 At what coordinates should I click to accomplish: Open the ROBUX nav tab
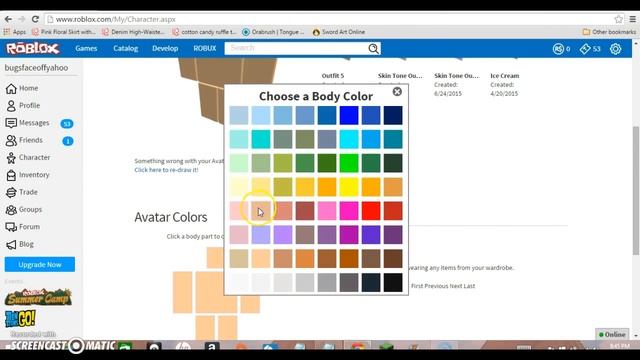tap(205, 49)
